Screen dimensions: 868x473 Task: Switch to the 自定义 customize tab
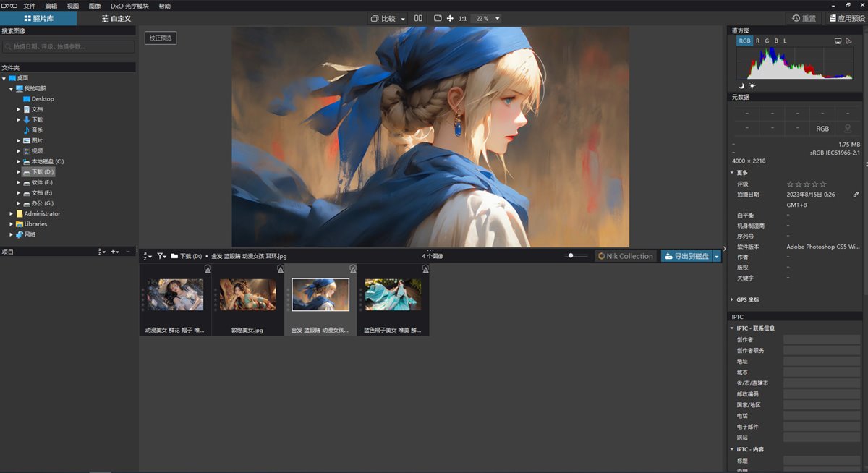pyautogui.click(x=116, y=18)
